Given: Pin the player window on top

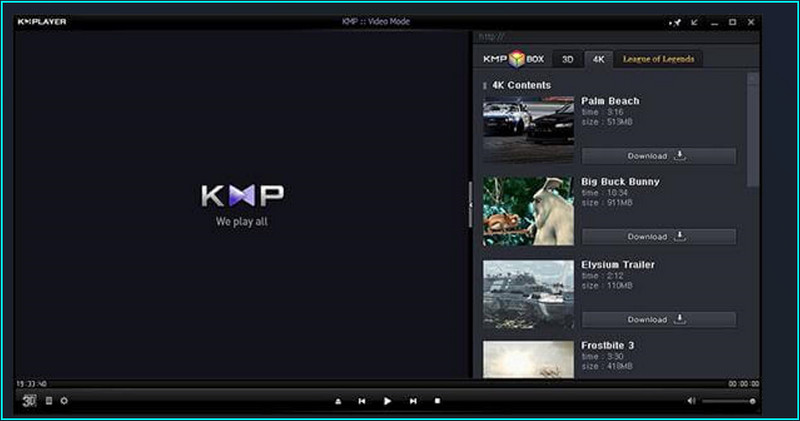Looking at the screenshot, I should tap(675, 22).
